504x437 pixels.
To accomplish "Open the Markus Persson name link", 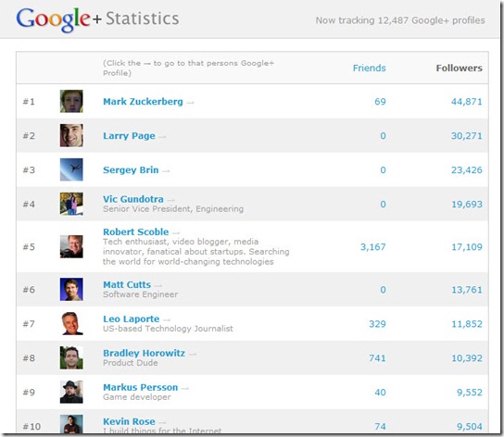I will tap(141, 388).
